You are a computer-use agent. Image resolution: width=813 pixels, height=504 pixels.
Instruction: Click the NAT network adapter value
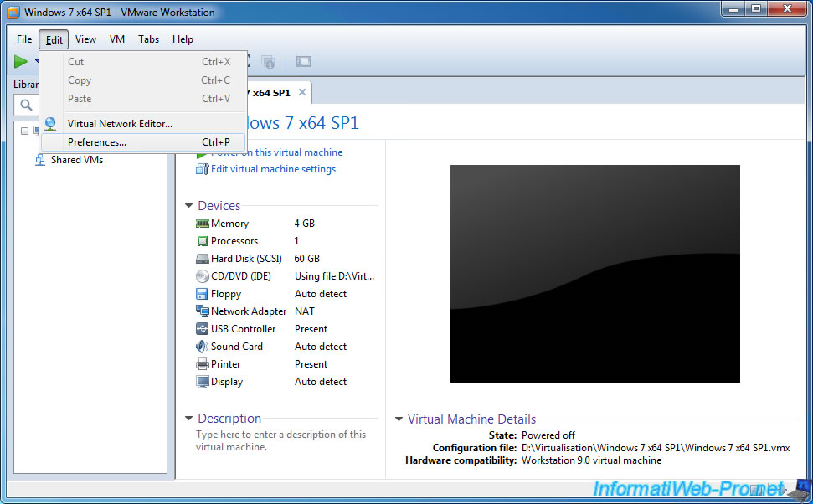(305, 311)
